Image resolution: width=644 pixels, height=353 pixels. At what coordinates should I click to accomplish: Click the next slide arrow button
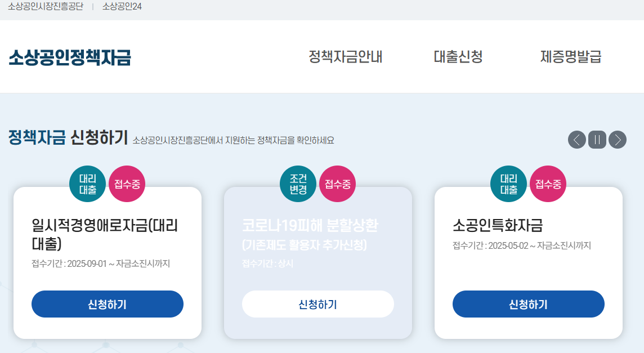tap(618, 140)
